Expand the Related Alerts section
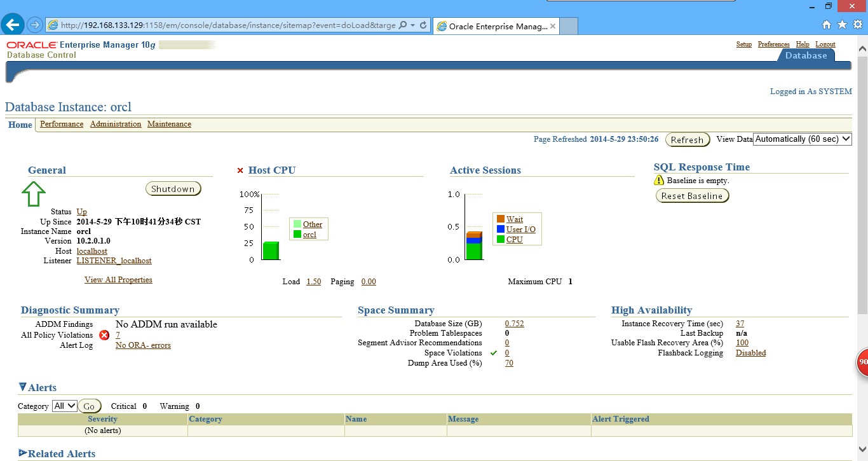Viewport: 868px width, 461px height. click(x=23, y=453)
